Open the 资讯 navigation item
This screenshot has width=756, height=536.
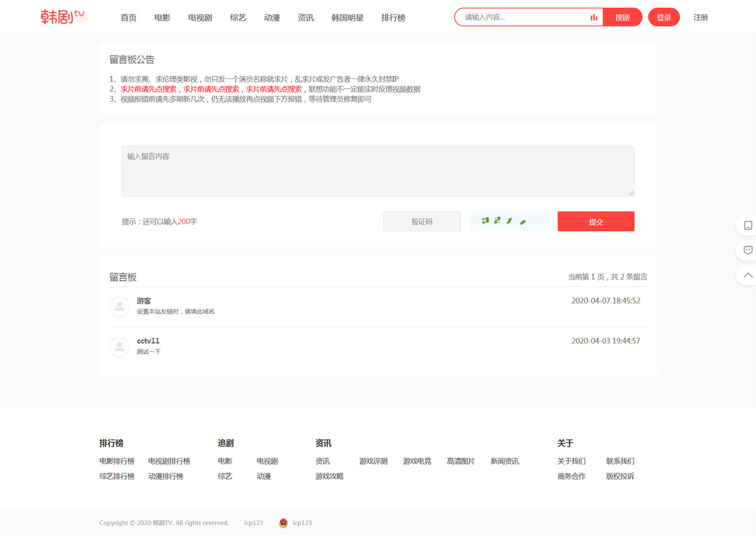pyautogui.click(x=306, y=18)
